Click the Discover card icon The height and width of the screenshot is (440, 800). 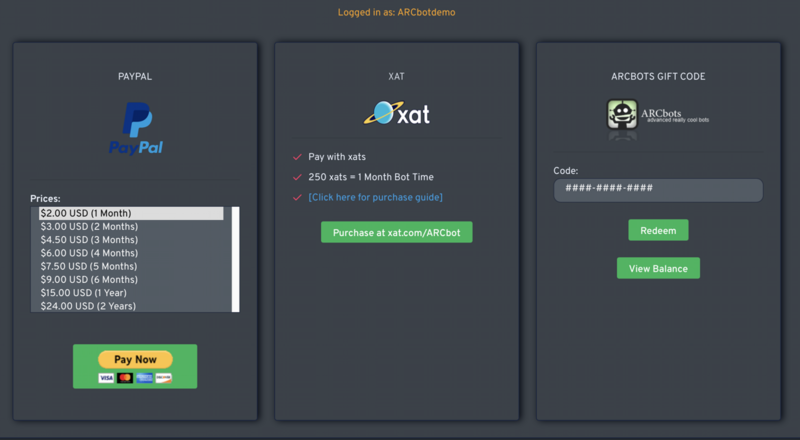pos(163,378)
